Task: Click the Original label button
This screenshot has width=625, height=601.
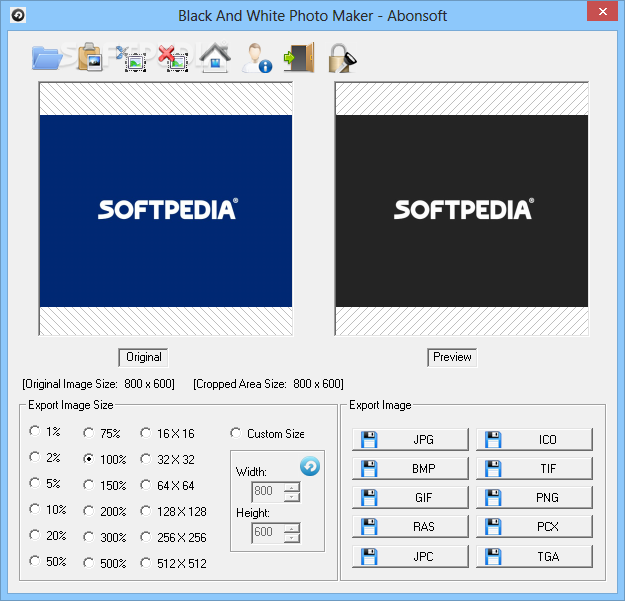Action: pos(143,357)
